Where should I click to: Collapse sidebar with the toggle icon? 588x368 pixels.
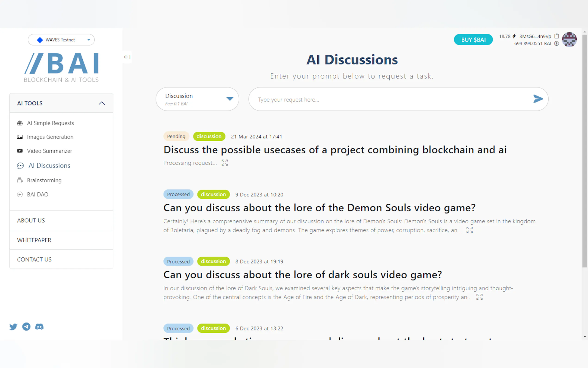pos(127,57)
